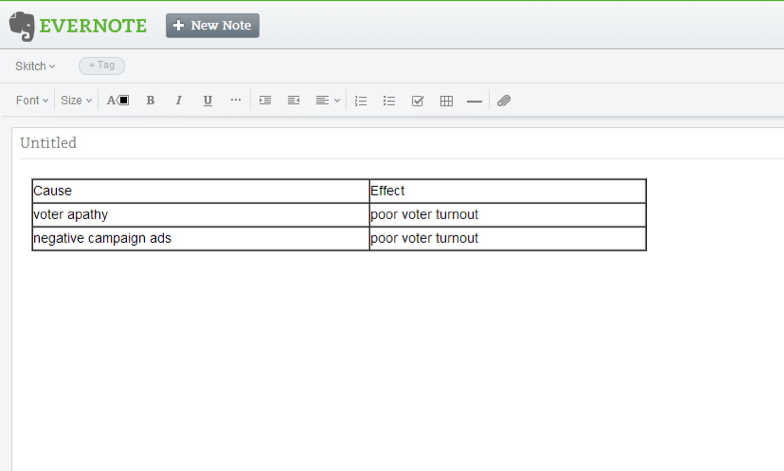The width and height of the screenshot is (784, 471).
Task: Insert a checkbox to-do item
Action: tap(418, 100)
